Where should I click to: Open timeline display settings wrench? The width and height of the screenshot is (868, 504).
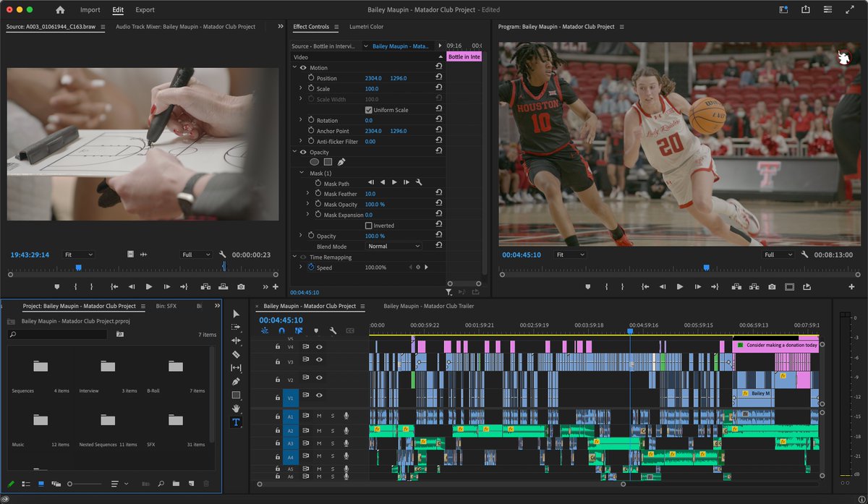[333, 330]
